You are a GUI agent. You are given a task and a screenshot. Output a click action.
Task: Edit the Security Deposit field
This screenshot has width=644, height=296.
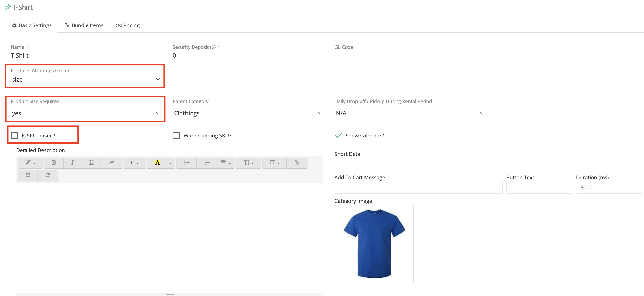pyautogui.click(x=248, y=55)
